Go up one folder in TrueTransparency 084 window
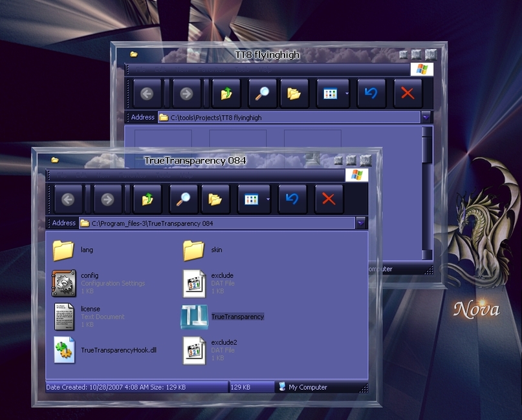 pyautogui.click(x=147, y=199)
